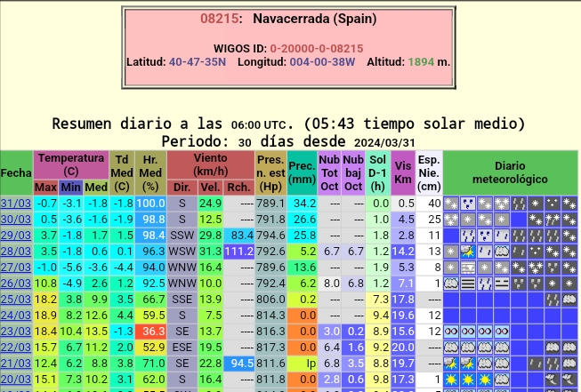Click the three-line fog icon in the 26/03 row

click(x=468, y=284)
